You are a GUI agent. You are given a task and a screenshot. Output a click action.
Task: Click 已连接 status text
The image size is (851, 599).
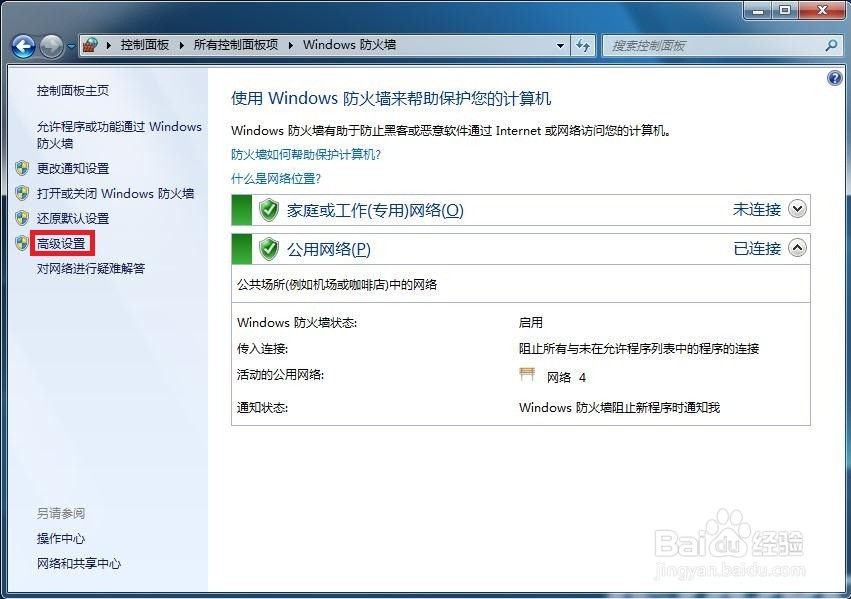click(x=757, y=248)
